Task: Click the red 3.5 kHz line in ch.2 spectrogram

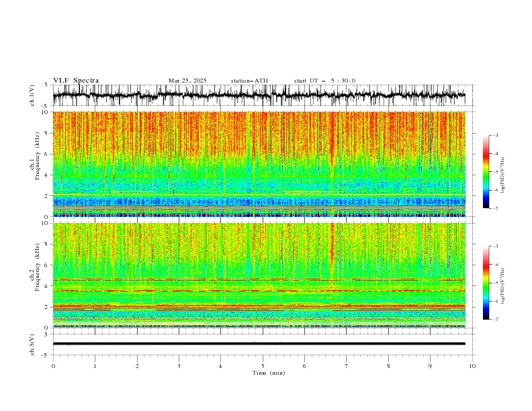Action: 259,291
